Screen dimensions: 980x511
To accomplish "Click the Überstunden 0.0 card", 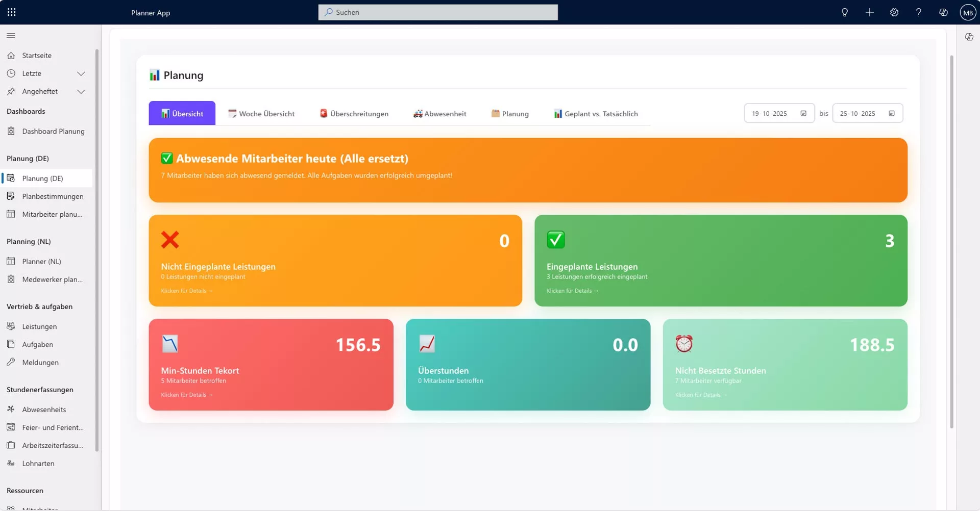I will (x=528, y=365).
